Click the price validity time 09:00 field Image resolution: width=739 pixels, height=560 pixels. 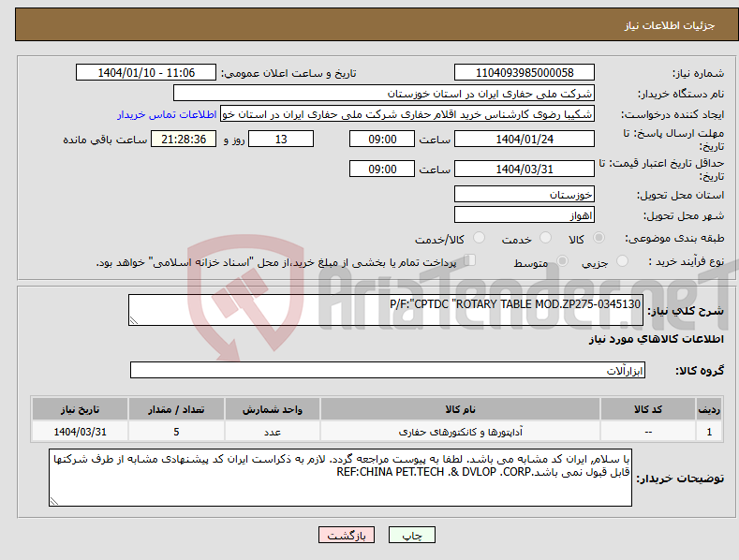pyautogui.click(x=382, y=169)
